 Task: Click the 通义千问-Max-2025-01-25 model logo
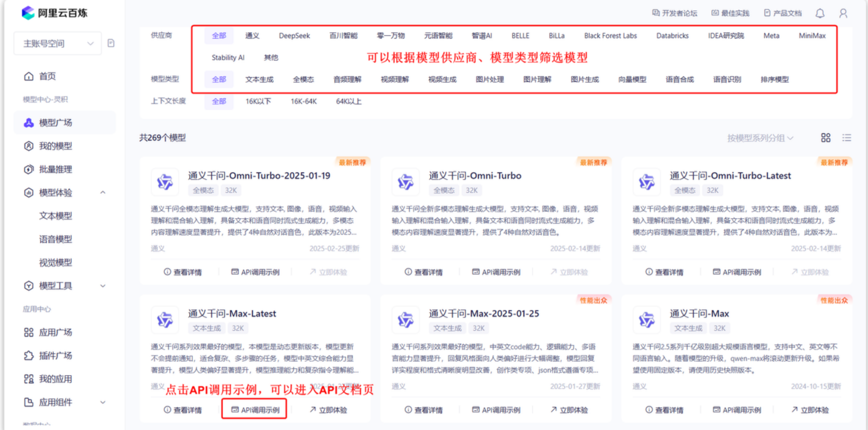click(x=405, y=320)
